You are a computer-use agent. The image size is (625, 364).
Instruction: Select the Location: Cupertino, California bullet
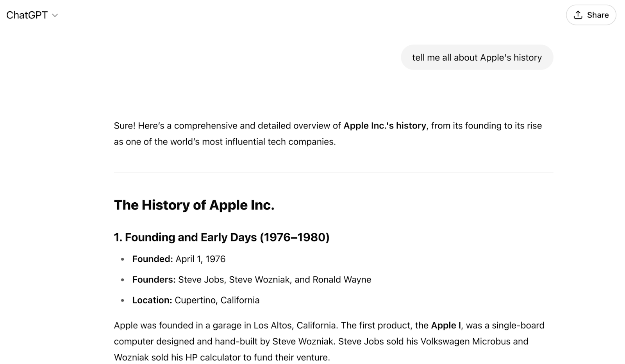click(196, 300)
